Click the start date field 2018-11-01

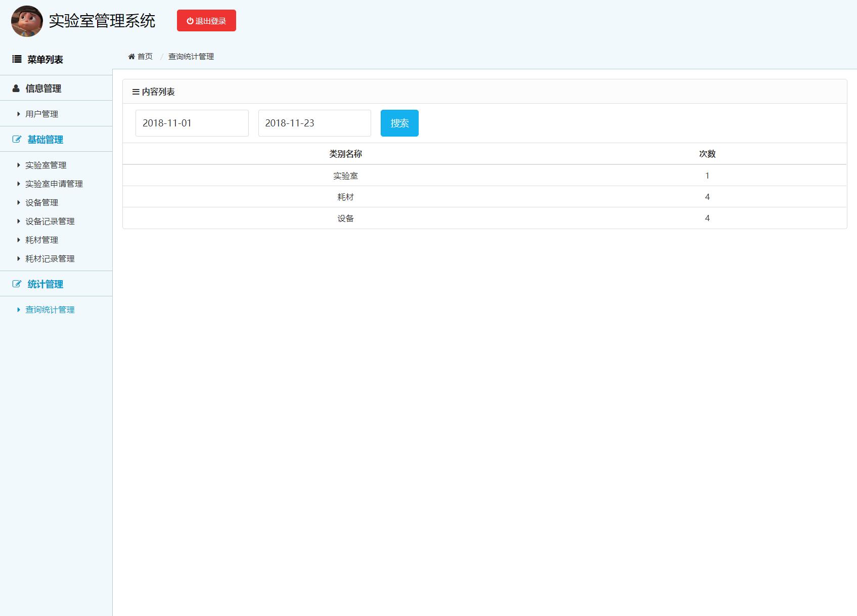(192, 123)
